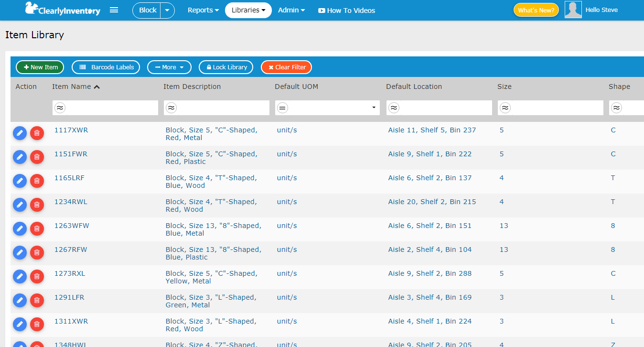Edit item 1117XWR using the pencil icon
This screenshot has width=644, height=347.
coord(20,133)
